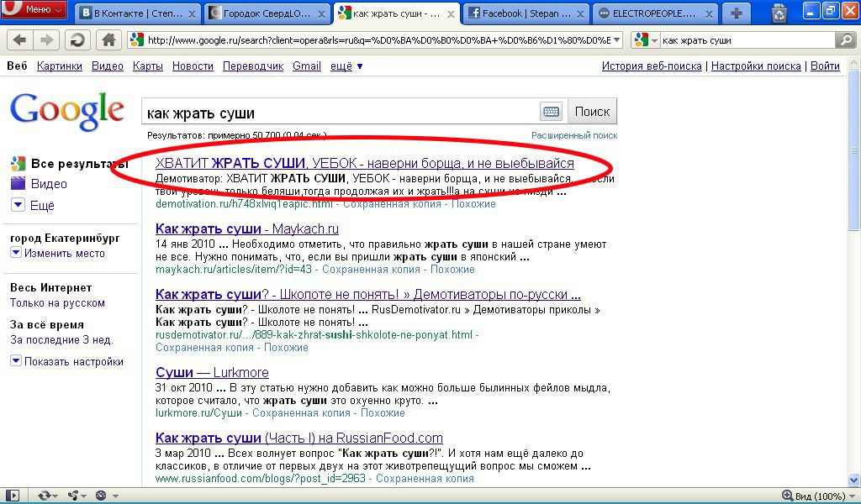Open Google on-screen keyboard icon
Image resolution: width=861 pixels, height=504 pixels.
tap(551, 112)
